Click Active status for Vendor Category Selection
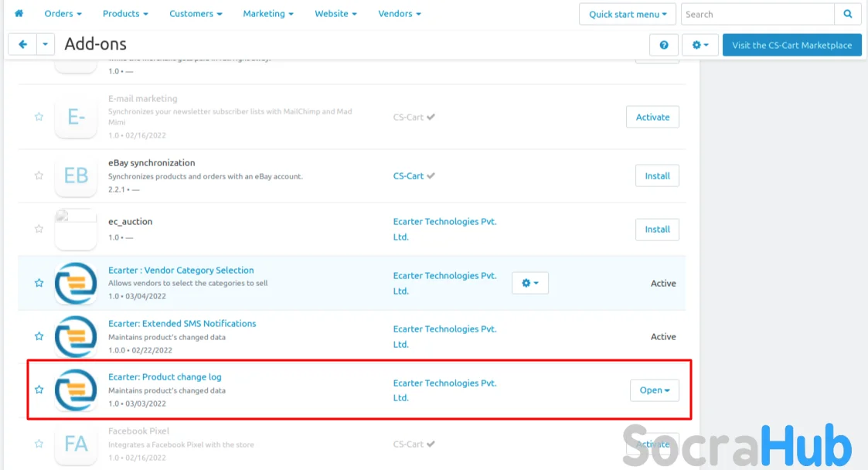868x470 pixels. click(x=663, y=283)
